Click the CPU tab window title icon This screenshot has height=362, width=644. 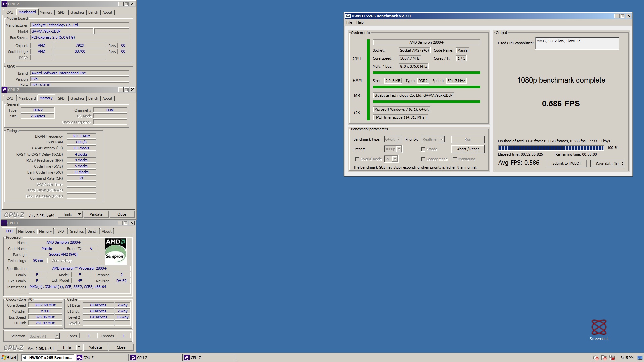pos(4,223)
